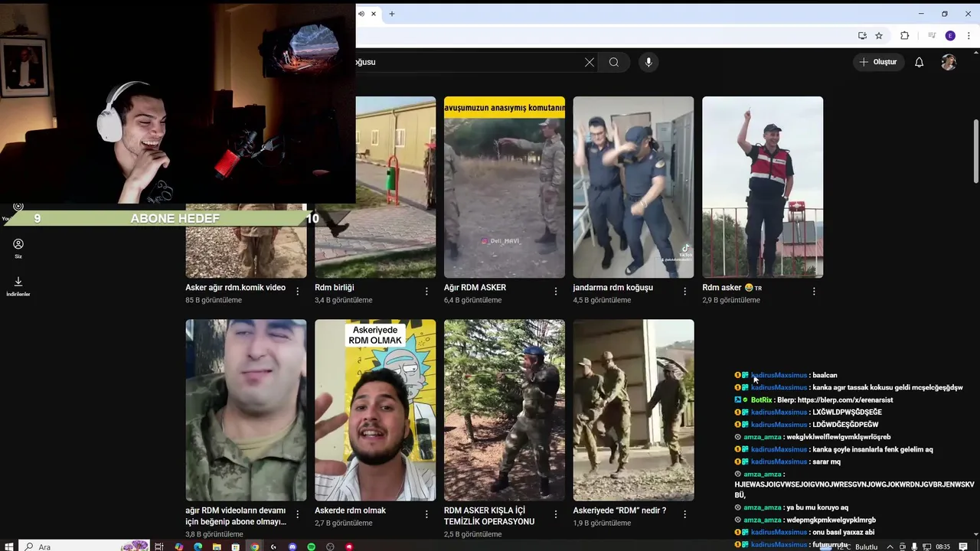Open soldier selfie short thumbnail

[x=246, y=410]
